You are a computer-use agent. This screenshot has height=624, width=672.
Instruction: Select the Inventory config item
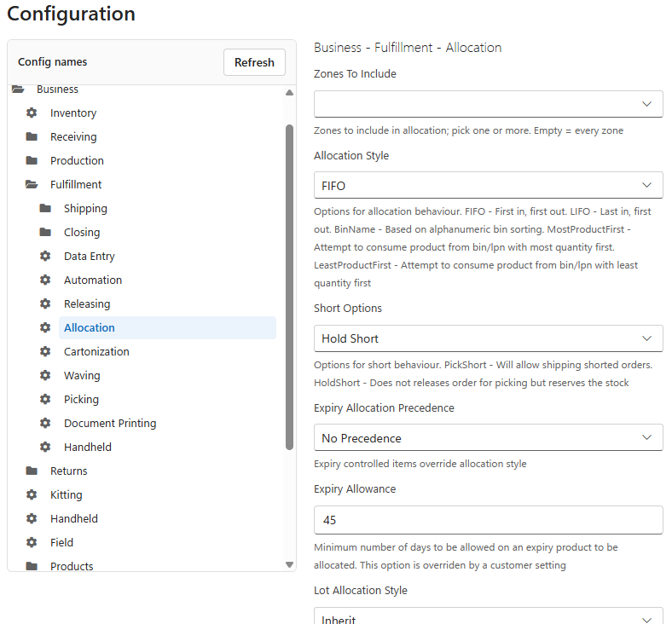(x=73, y=113)
